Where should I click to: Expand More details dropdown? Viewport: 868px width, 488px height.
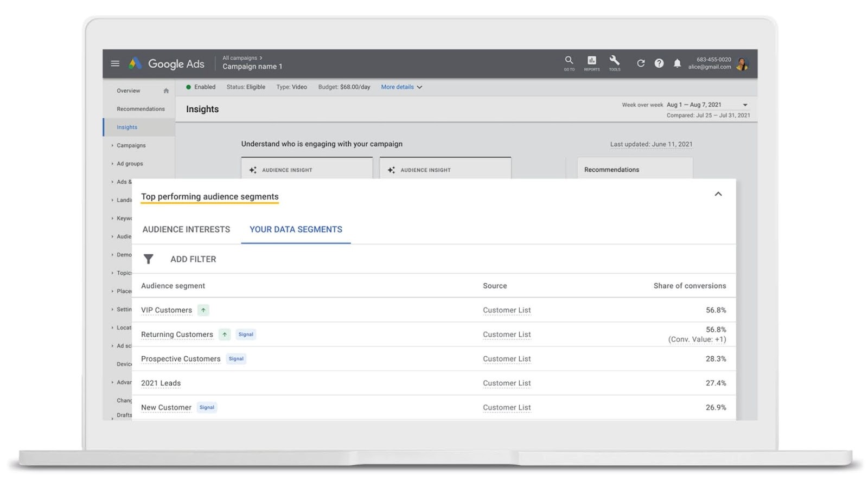pos(401,87)
